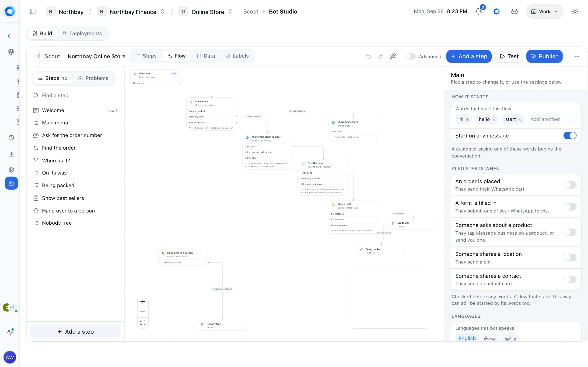The image size is (588, 367).
Task: Enable the Advanced toggle
Action: pyautogui.click(x=410, y=56)
